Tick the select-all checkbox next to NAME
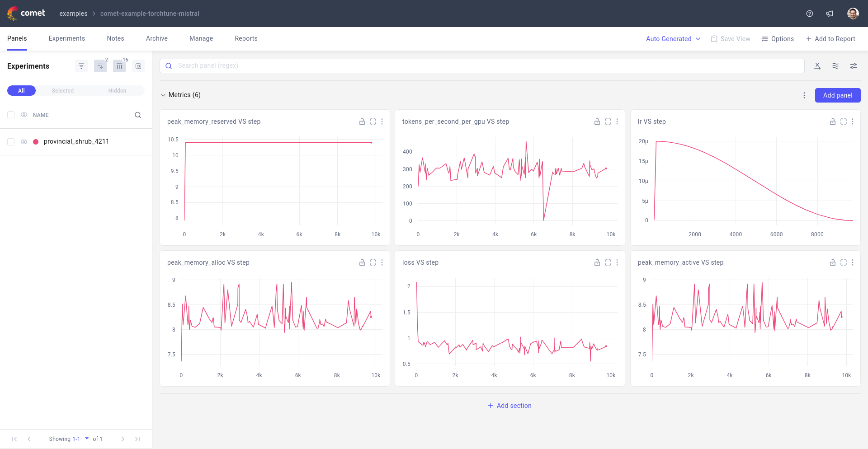The height and width of the screenshot is (449, 868). [x=11, y=115]
